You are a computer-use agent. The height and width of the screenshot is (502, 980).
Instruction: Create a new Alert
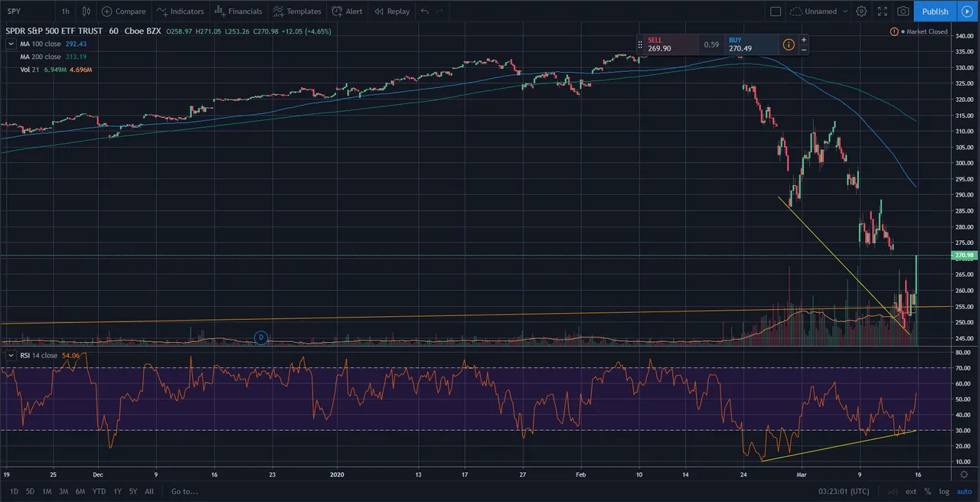click(347, 11)
